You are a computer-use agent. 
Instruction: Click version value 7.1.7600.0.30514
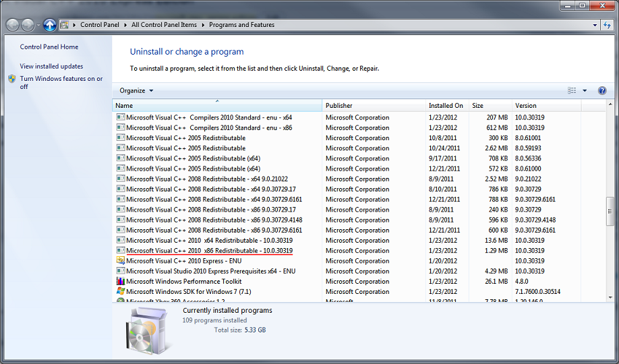[537, 291]
